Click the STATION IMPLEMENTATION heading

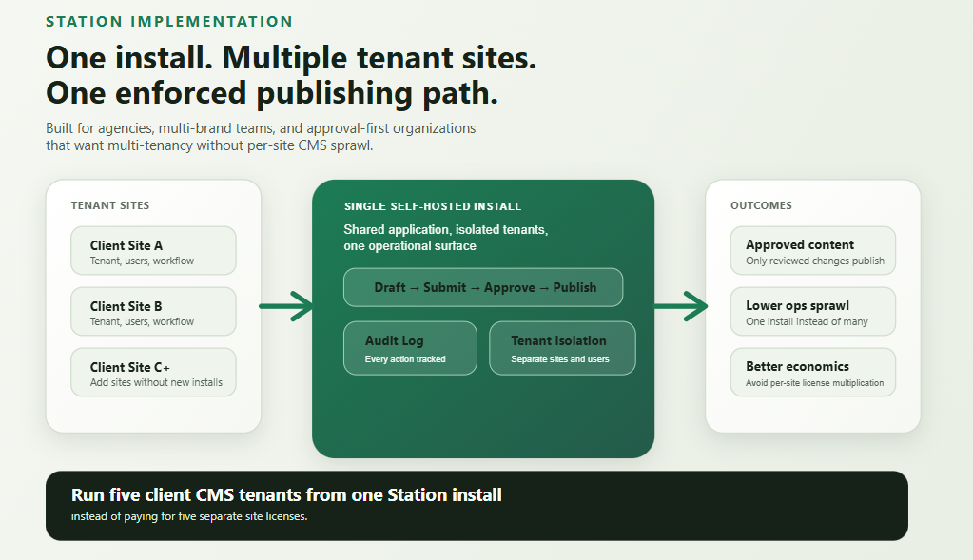click(x=168, y=22)
